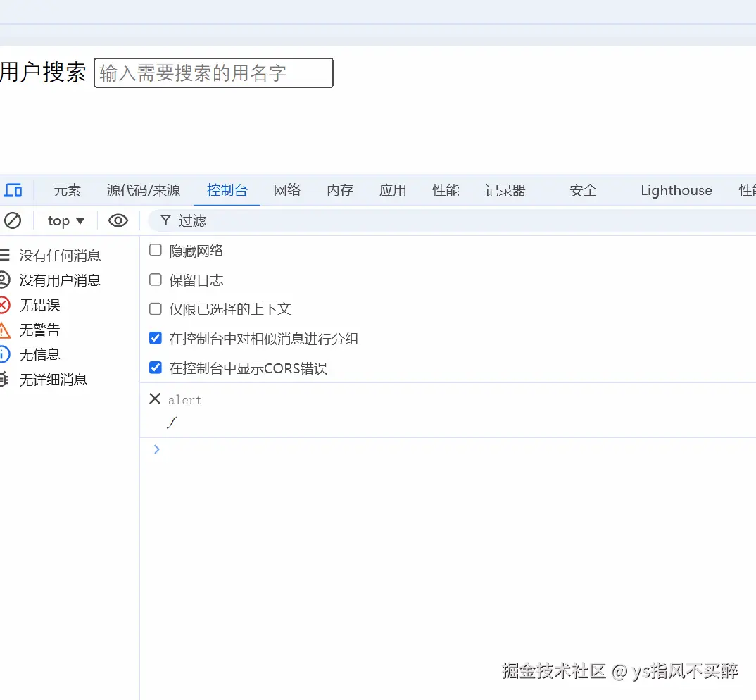Select 无错误 in the console sidebar
Screen dimensions: 756x700
[39, 305]
